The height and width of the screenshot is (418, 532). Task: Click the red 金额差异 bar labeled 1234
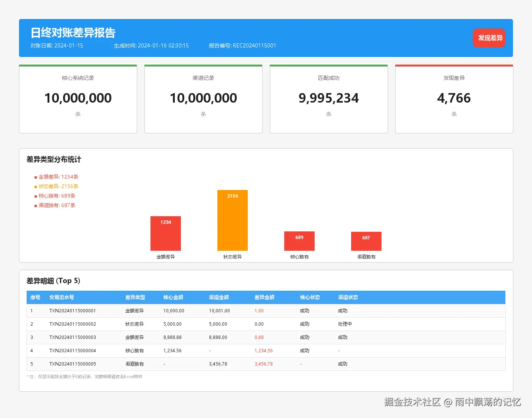click(x=166, y=234)
